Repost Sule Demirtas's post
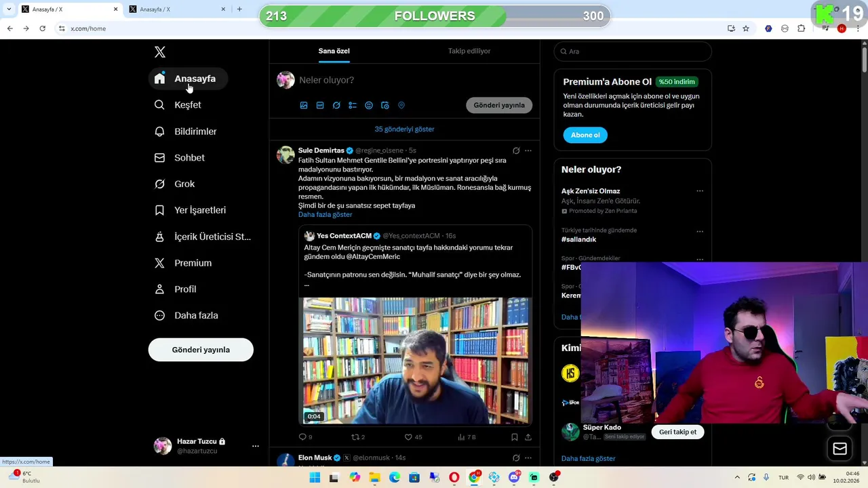Screen dimensions: 868x488 tap(357, 437)
